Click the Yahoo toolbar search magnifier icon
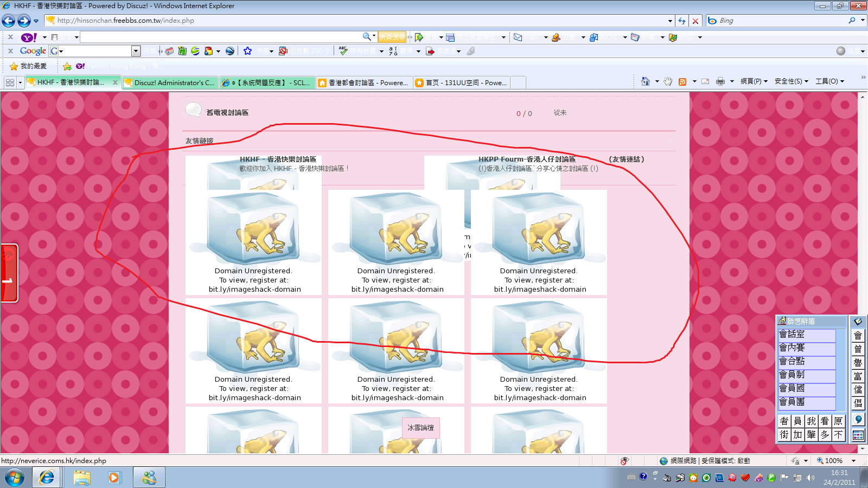 [367, 37]
